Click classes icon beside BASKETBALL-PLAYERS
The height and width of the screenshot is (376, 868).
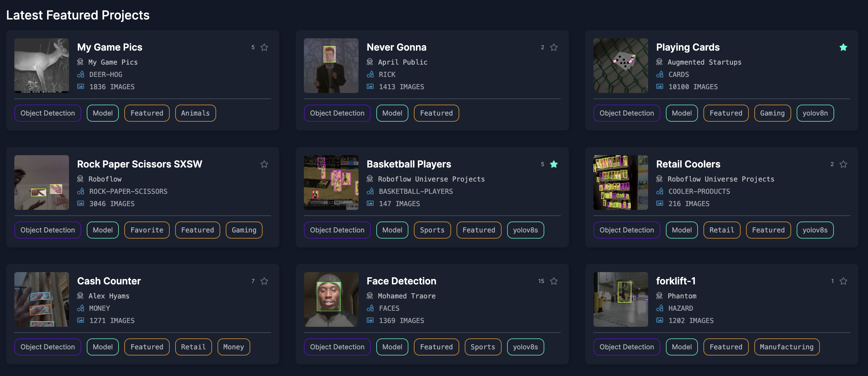click(x=370, y=191)
